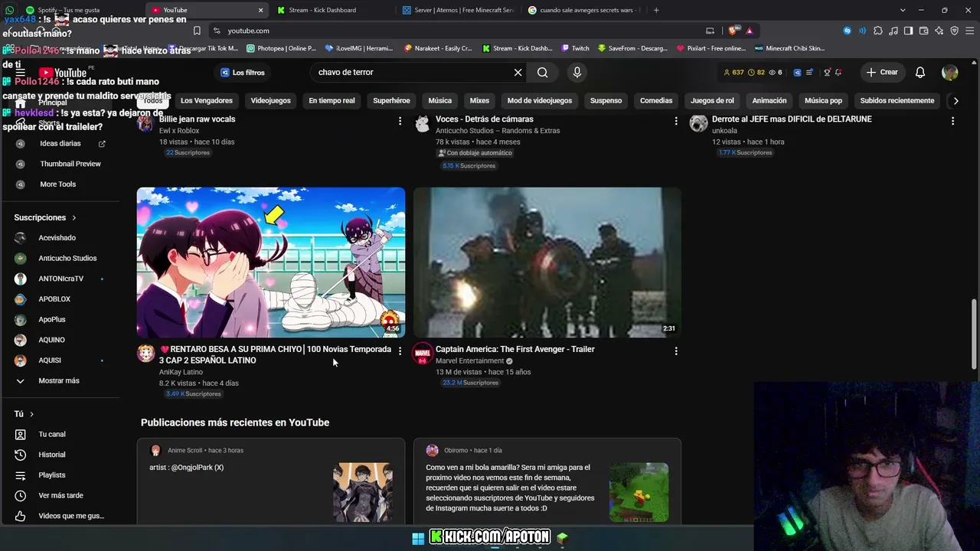The image size is (980, 551).
Task: Open the Narakeet bookmark
Action: [438, 48]
